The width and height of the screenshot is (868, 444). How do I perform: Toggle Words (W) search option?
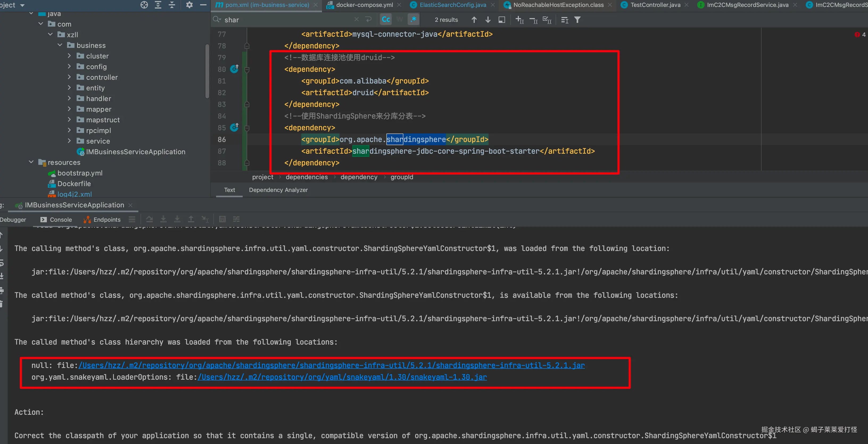[400, 19]
